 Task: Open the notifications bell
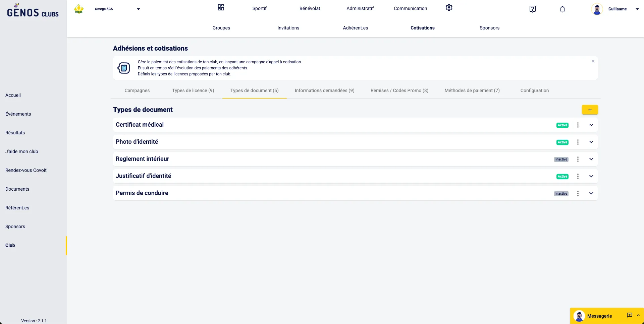(562, 9)
